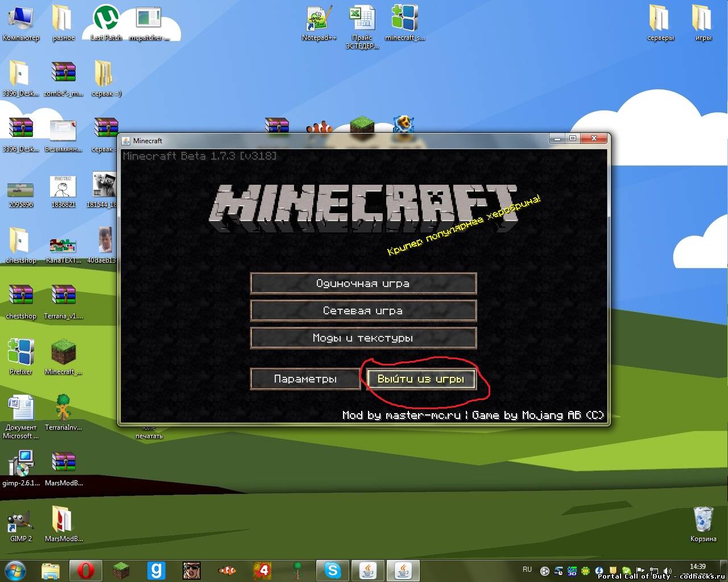The height and width of the screenshot is (582, 728).
Task: Click the 14:39 taskbar clock
Action: coord(697,567)
